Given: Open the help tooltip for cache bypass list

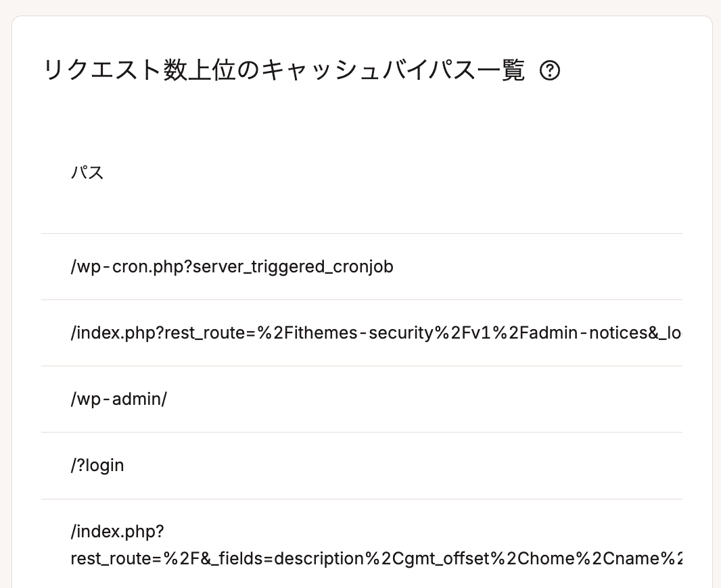Looking at the screenshot, I should click(551, 70).
